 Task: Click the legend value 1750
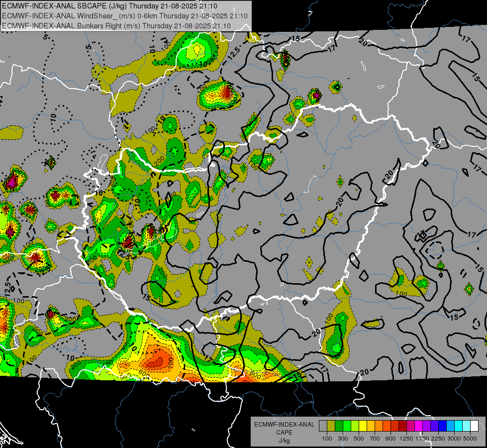422,439
